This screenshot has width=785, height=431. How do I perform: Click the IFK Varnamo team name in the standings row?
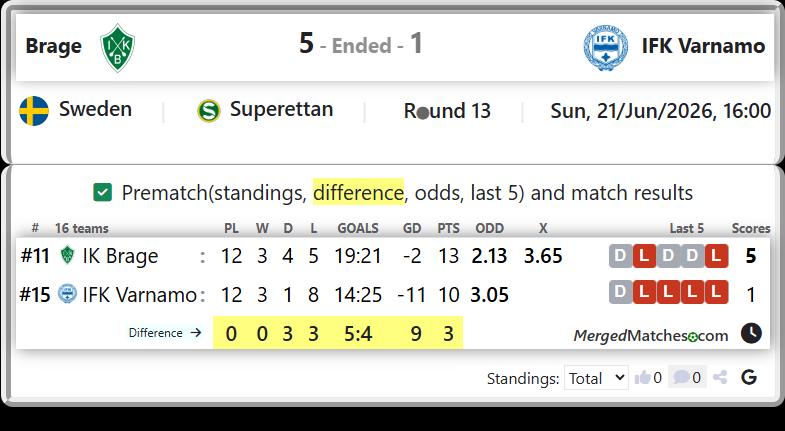coord(140,294)
